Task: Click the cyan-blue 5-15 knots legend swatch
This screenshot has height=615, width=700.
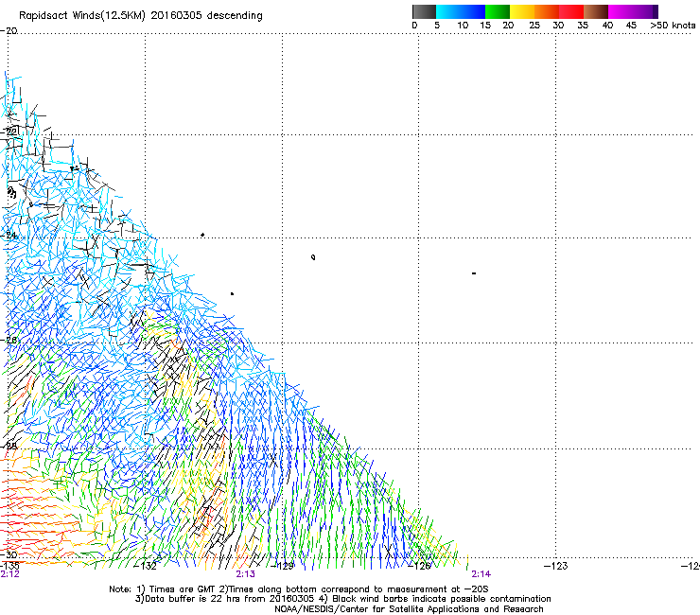Action: point(461,11)
